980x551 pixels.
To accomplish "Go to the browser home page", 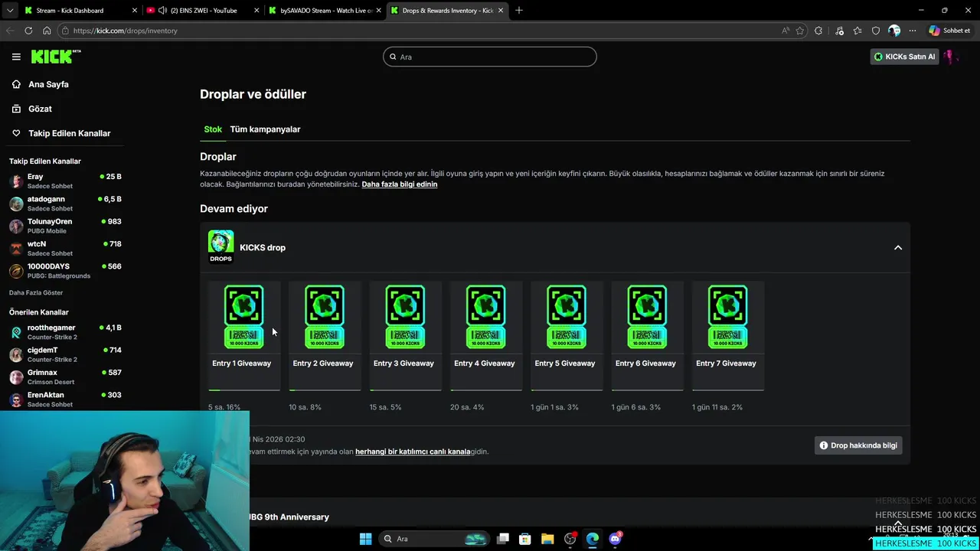I will click(x=47, y=31).
